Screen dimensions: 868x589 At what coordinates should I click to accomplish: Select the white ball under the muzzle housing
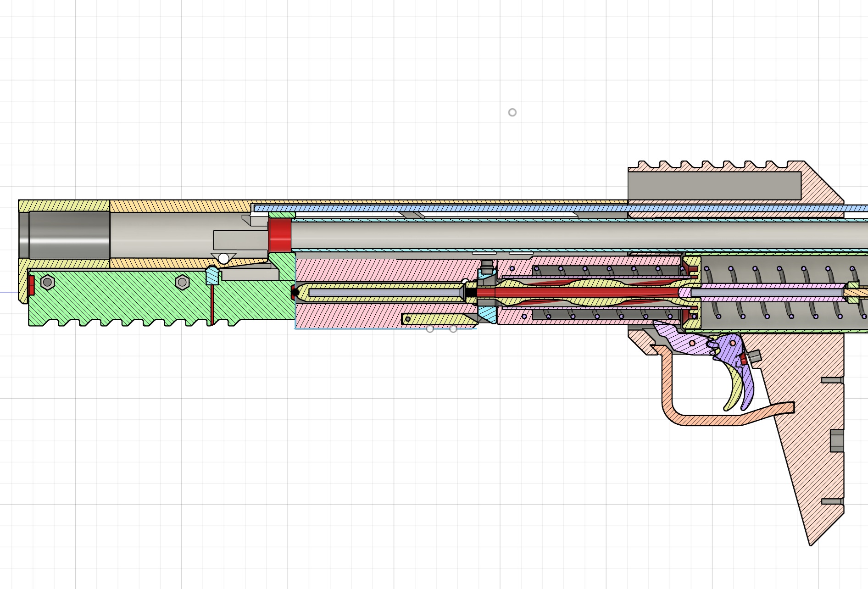(x=223, y=259)
